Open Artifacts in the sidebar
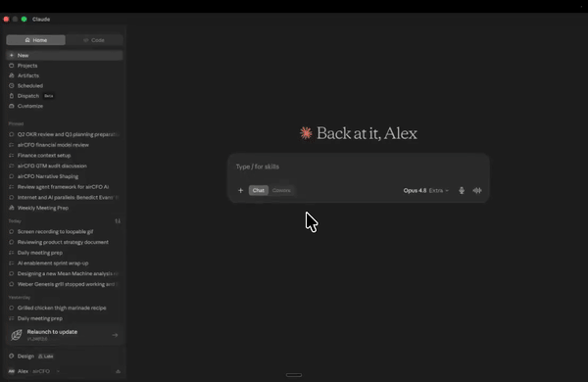Image resolution: width=588 pixels, height=382 pixels. point(65,75)
